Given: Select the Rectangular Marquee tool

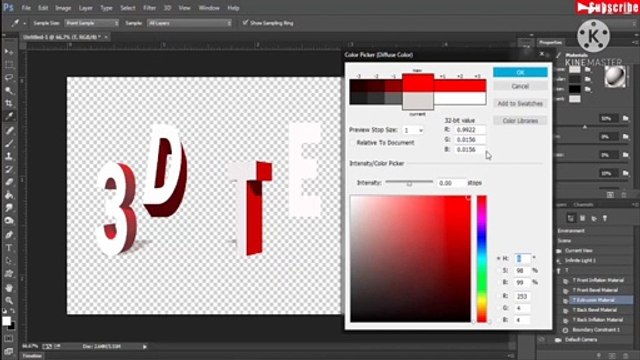Looking at the screenshot, I should pyautogui.click(x=9, y=65).
